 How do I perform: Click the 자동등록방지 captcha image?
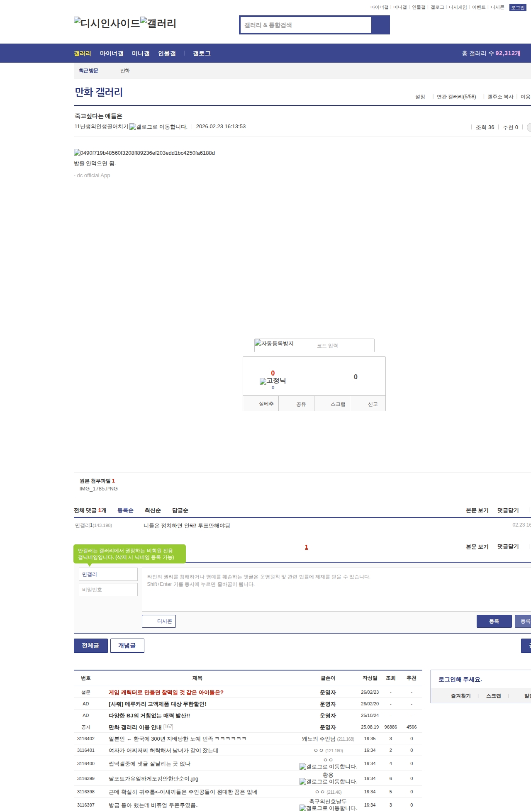click(274, 343)
